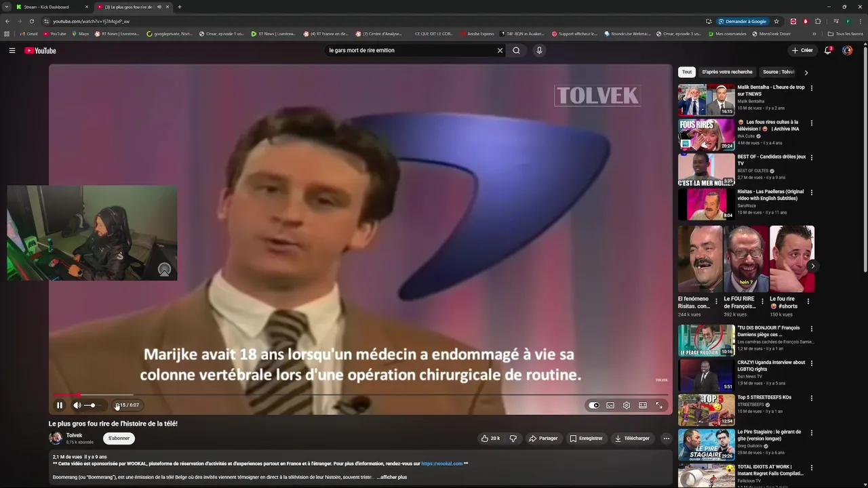The image size is (868, 488).
Task: Download the video with Télécharger
Action: pyautogui.click(x=632, y=439)
